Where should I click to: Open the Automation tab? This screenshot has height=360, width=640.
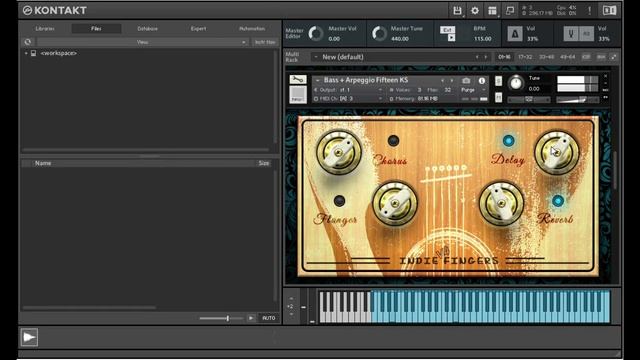coord(252,29)
